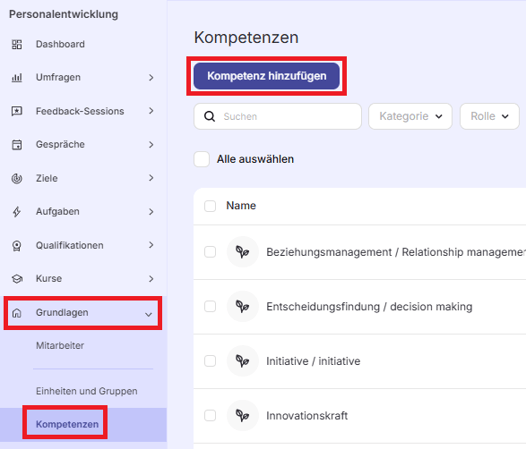The width and height of the screenshot is (526, 449).
Task: Expand the Kurse chevron
Action: [x=151, y=279]
